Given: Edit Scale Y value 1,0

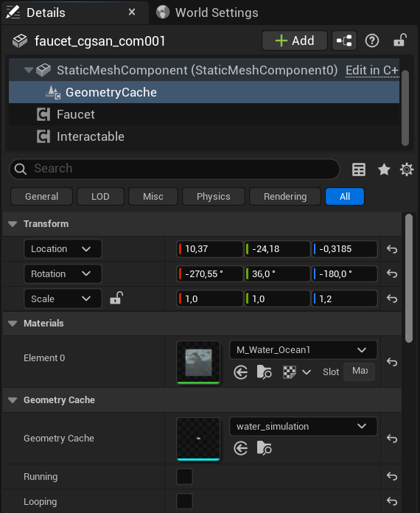Looking at the screenshot, I should (x=277, y=299).
